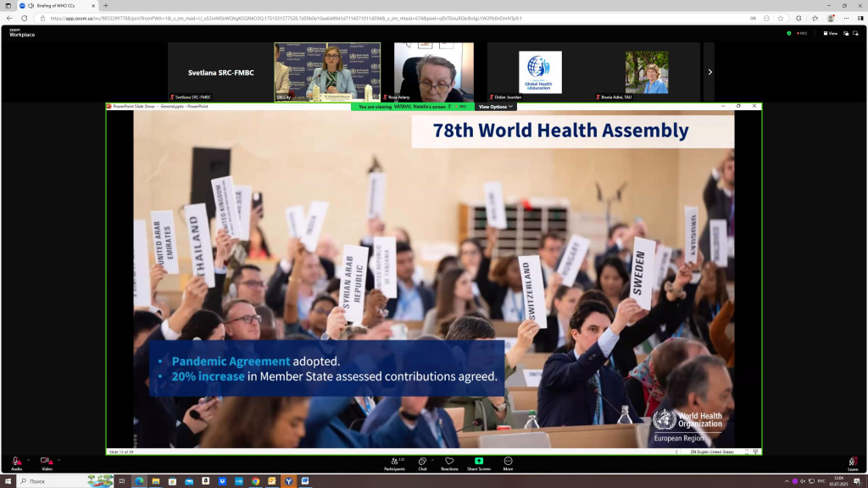Image resolution: width=868 pixels, height=488 pixels.
Task: Open the video settings arrow beside Video
Action: coord(58,460)
